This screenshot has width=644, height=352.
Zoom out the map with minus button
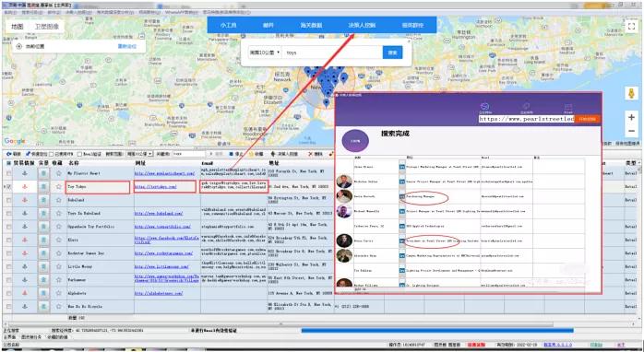[x=631, y=131]
